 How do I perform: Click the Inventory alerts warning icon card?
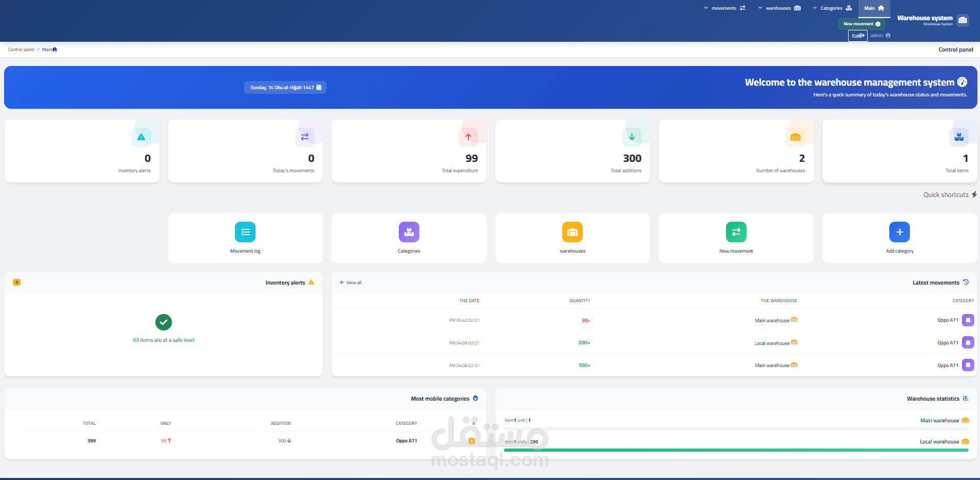[141, 137]
